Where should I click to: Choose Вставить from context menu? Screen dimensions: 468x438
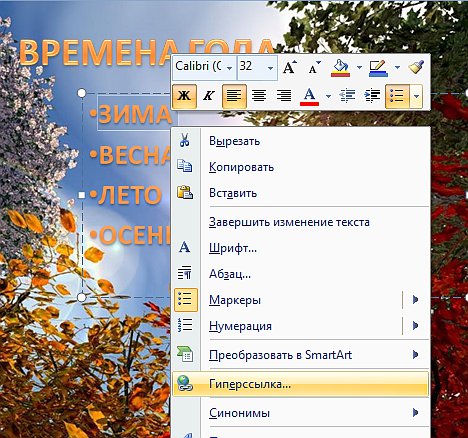[301, 193]
